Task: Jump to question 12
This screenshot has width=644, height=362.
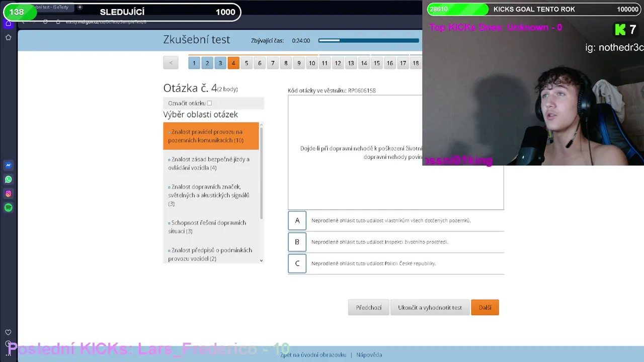Action: point(338,63)
